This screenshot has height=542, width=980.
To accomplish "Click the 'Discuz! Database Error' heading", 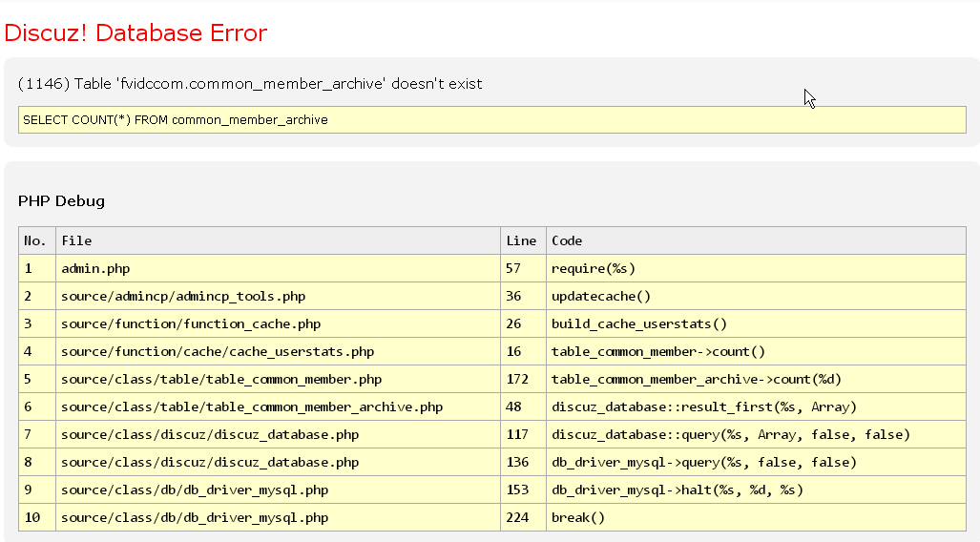I will [x=136, y=32].
